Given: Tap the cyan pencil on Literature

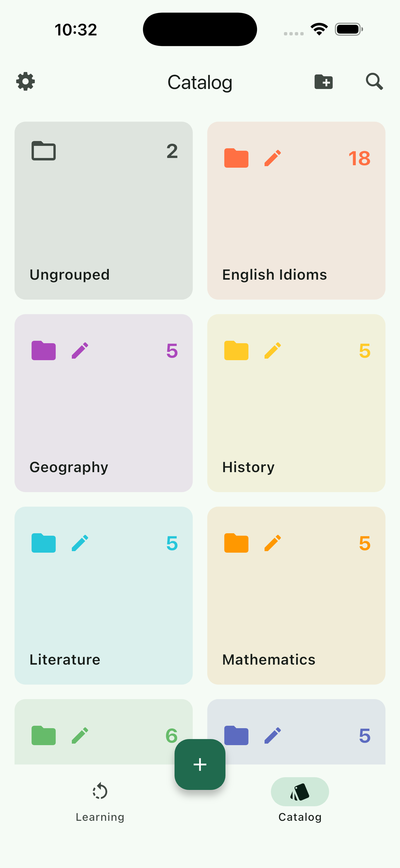Looking at the screenshot, I should 80,543.
